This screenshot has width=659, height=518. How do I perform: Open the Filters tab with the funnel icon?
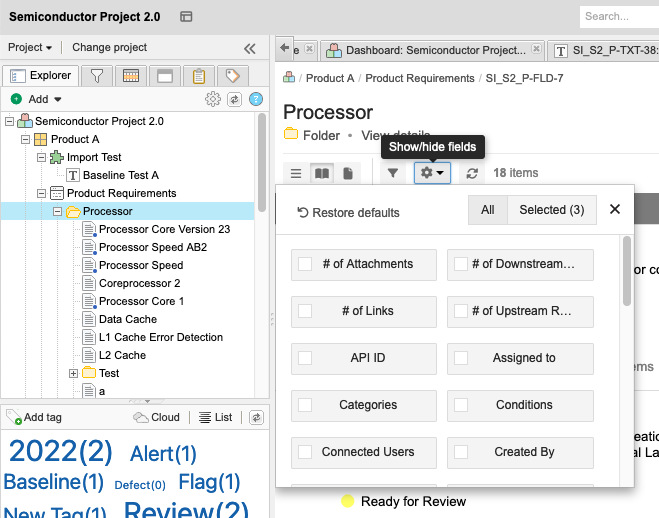[x=97, y=76]
